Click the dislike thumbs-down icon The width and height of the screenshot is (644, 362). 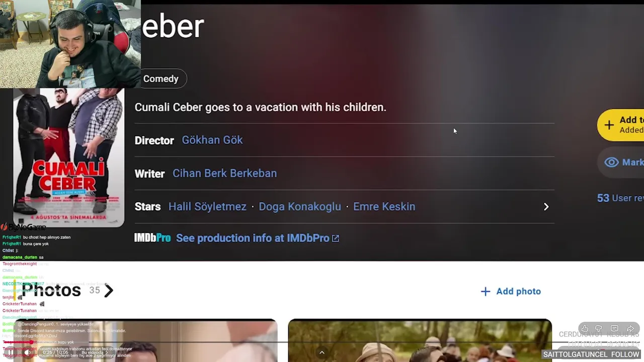(599, 329)
